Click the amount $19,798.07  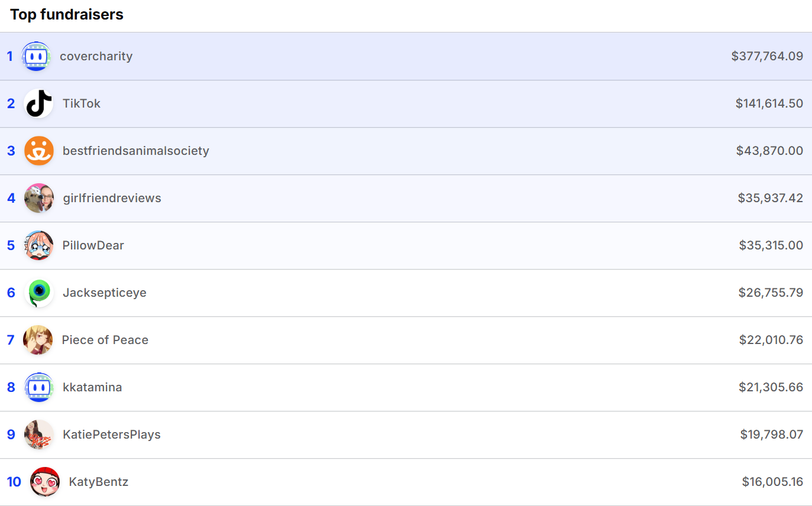[772, 434]
